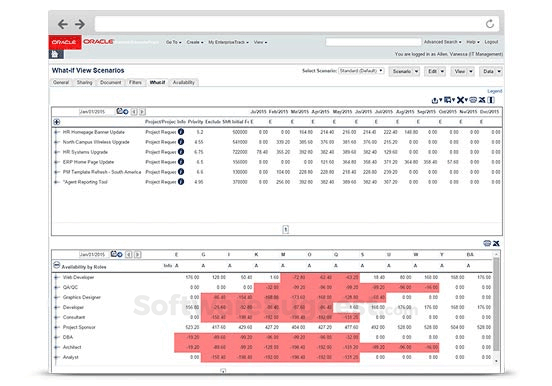Reload the page with the browser refresh icon
The width and height of the screenshot is (552, 386).
(x=490, y=24)
